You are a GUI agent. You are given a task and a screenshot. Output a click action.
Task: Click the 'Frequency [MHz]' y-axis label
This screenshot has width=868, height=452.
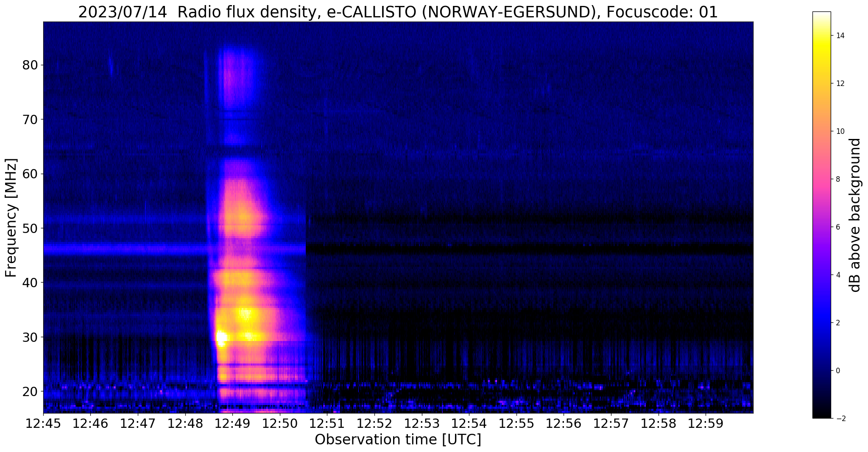pos(11,217)
